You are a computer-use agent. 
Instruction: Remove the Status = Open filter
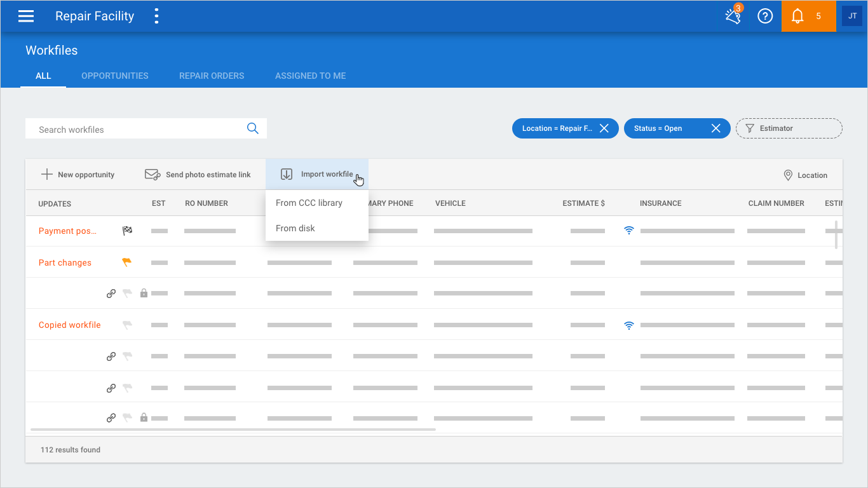(715, 128)
